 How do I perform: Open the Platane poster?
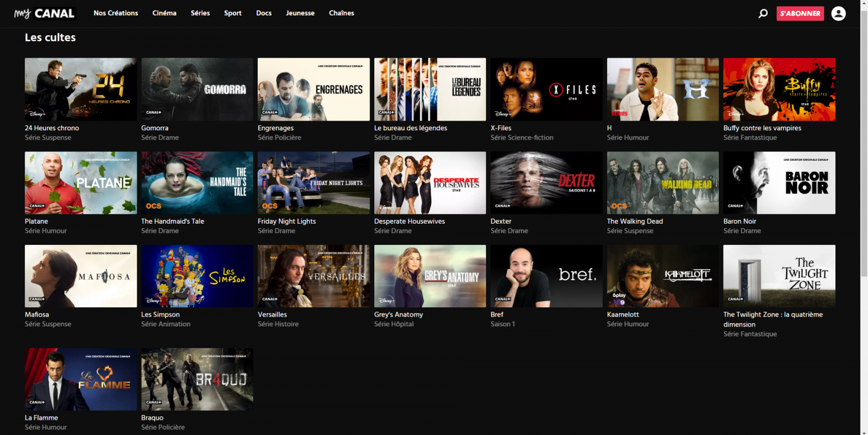(x=81, y=182)
